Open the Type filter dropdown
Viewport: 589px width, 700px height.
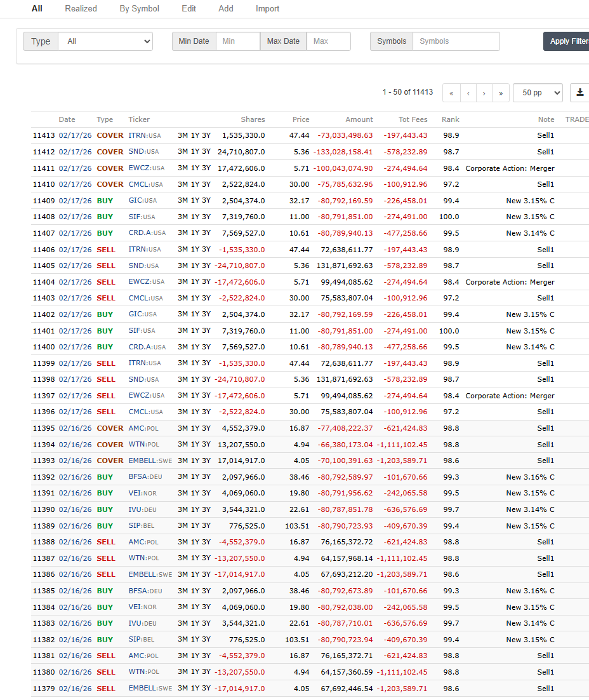(105, 41)
